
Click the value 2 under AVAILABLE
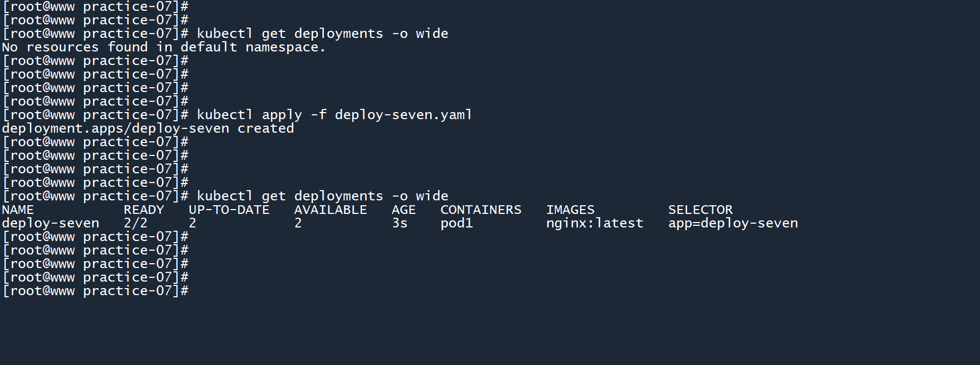point(298,223)
